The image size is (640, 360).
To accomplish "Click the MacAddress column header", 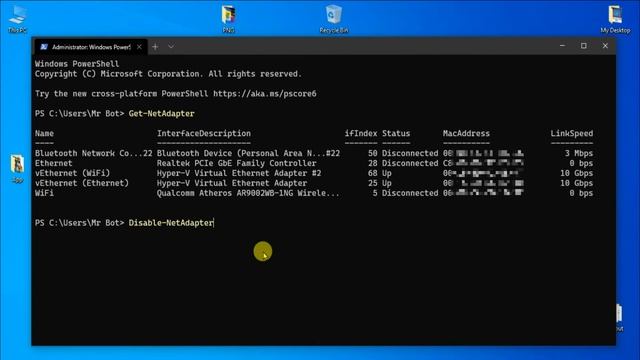I will [466, 133].
